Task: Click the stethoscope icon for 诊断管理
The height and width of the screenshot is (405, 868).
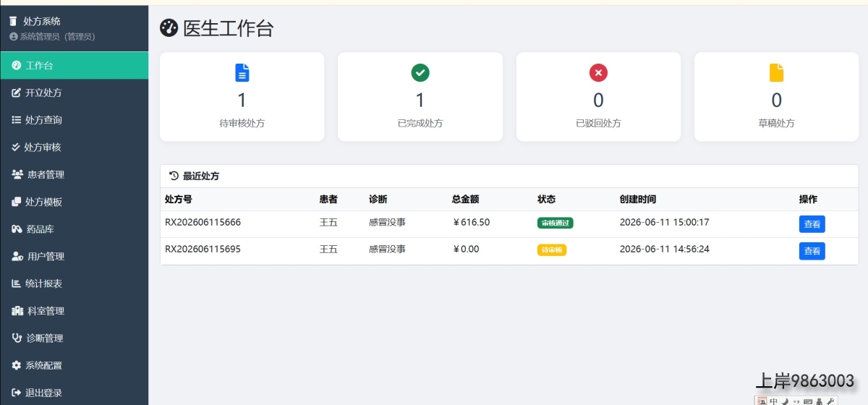Action: coord(17,338)
